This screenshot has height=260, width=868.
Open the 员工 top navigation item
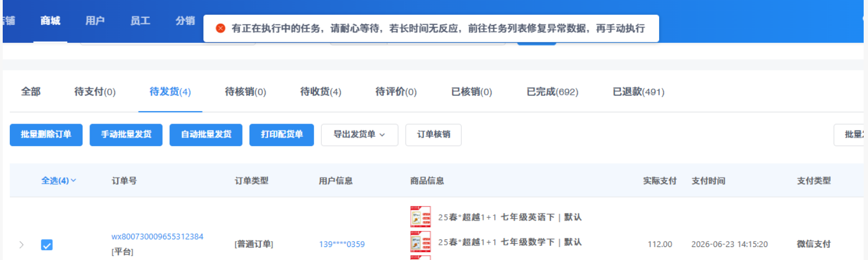(140, 21)
